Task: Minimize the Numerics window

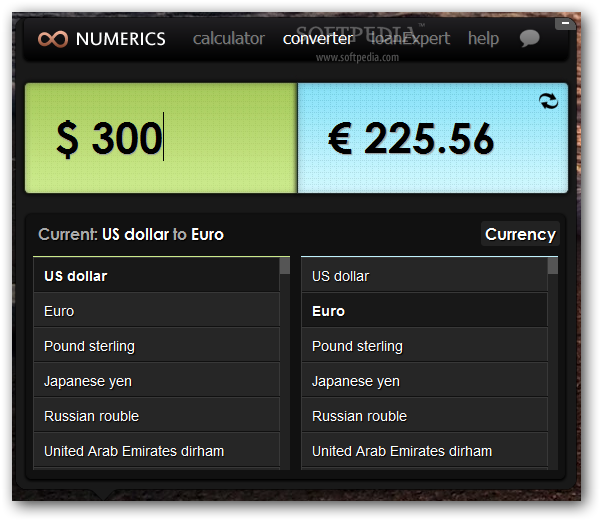Action: pyautogui.click(x=565, y=24)
